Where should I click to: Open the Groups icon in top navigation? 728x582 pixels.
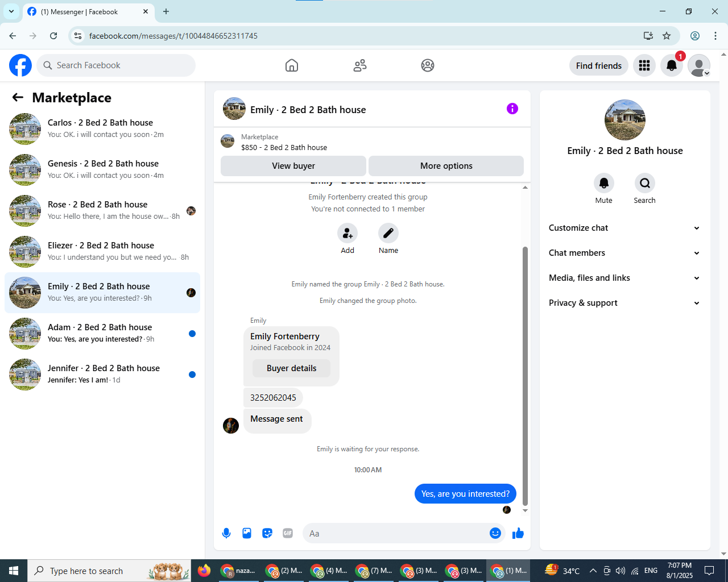tap(428, 65)
